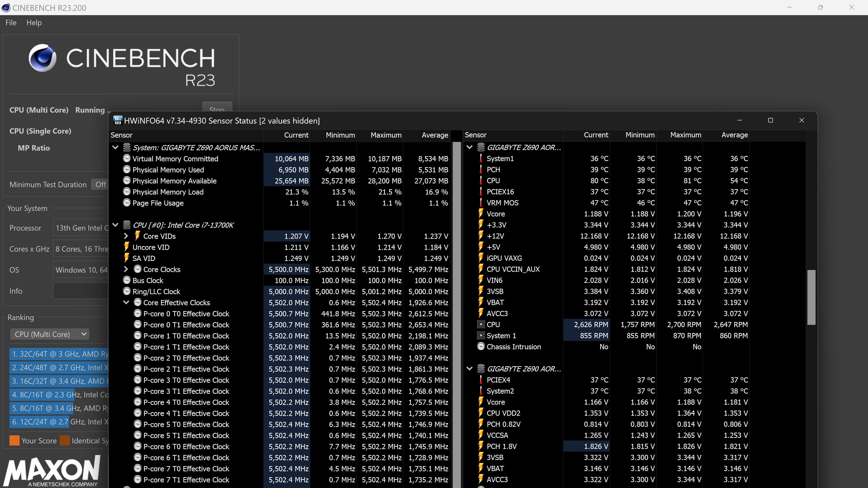Expand the Core Clocks row
Image resolution: width=868 pixels, height=488 pixels.
pos(126,269)
